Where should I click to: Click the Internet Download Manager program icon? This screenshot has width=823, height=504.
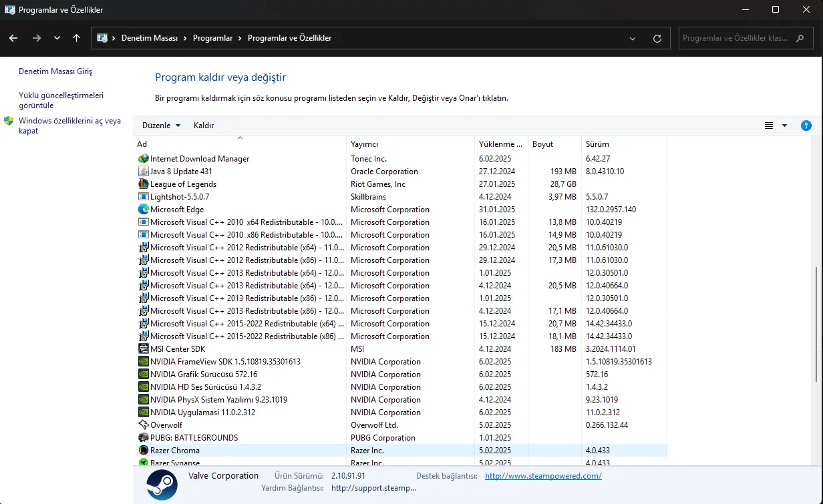coord(143,159)
